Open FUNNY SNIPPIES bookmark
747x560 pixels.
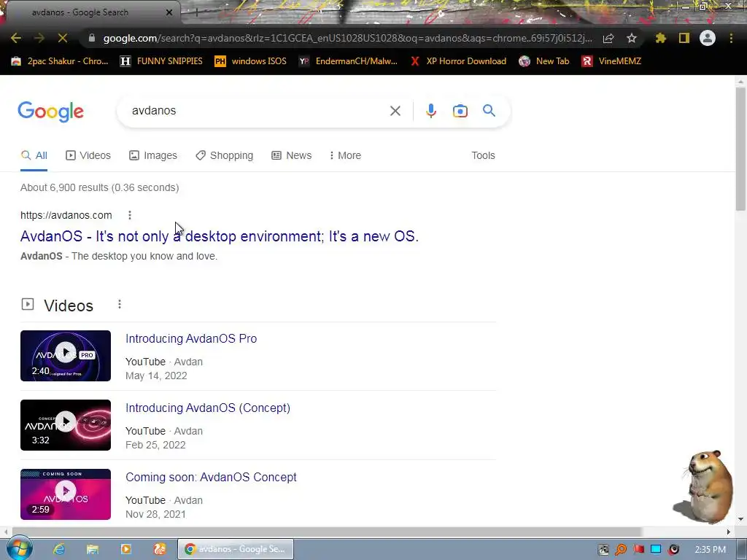(161, 61)
